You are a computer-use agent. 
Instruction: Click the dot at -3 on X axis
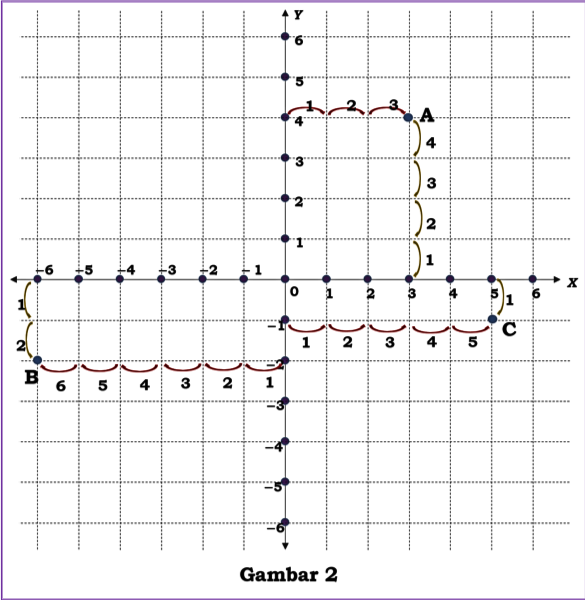pos(161,279)
